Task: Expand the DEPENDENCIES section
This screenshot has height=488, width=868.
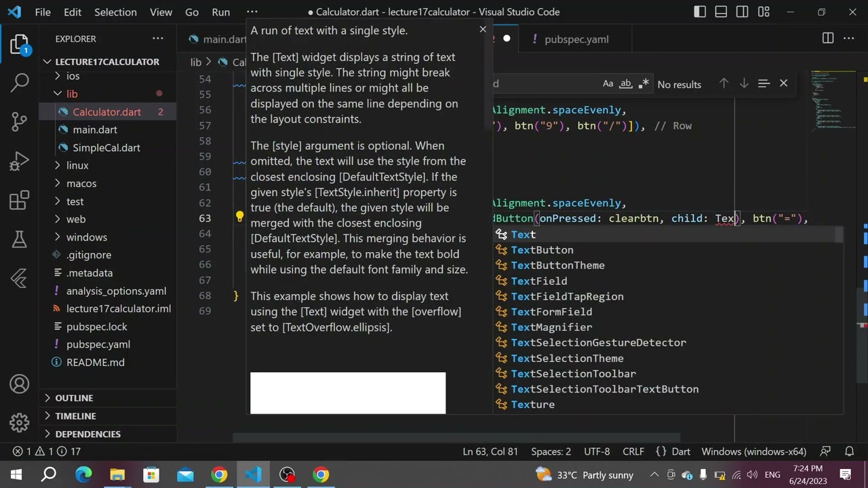Action: [107, 434]
